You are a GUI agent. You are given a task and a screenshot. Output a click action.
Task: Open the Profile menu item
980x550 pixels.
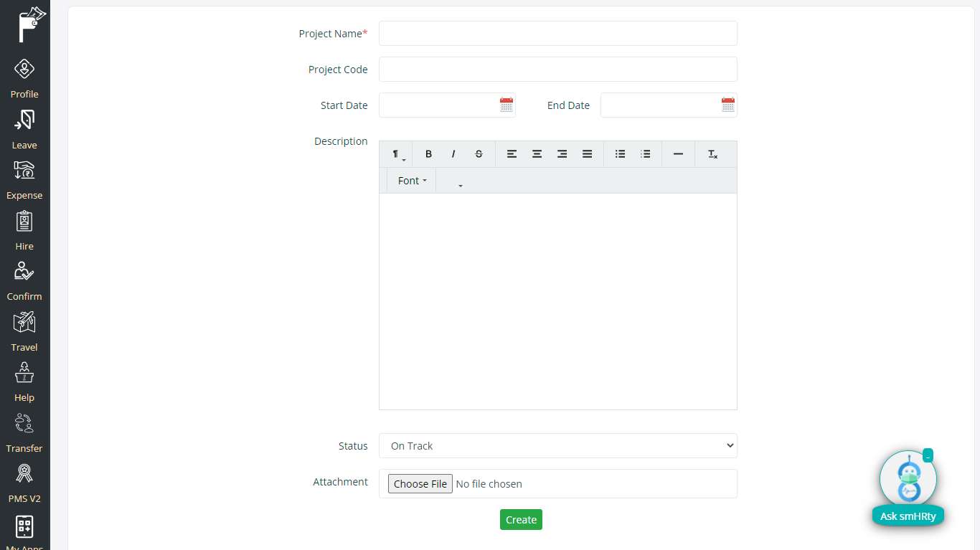pos(24,79)
